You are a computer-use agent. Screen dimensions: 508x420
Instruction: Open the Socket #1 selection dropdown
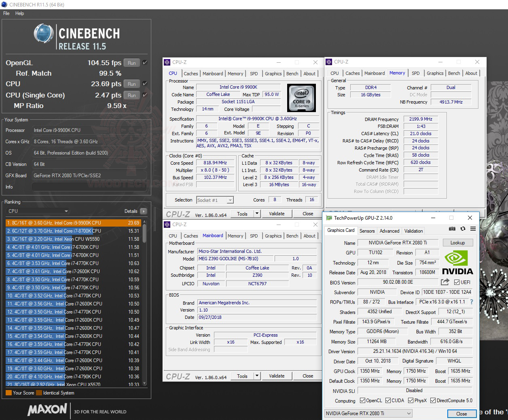[x=229, y=200]
